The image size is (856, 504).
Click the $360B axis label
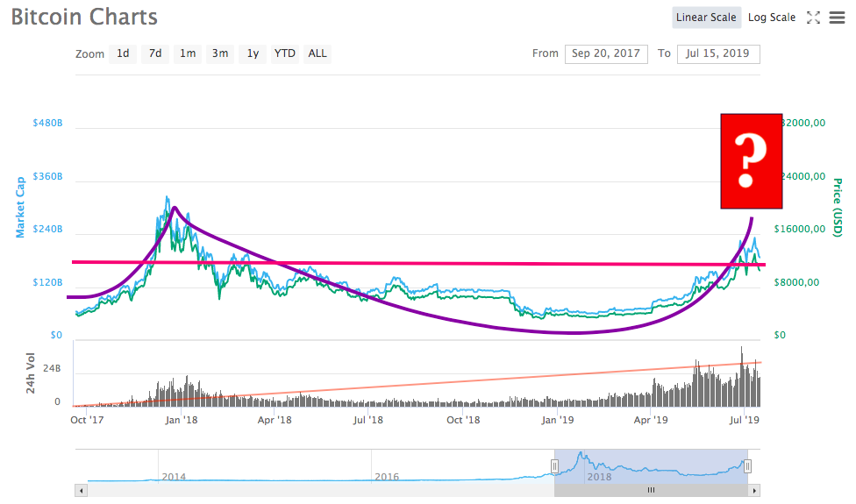(47, 176)
